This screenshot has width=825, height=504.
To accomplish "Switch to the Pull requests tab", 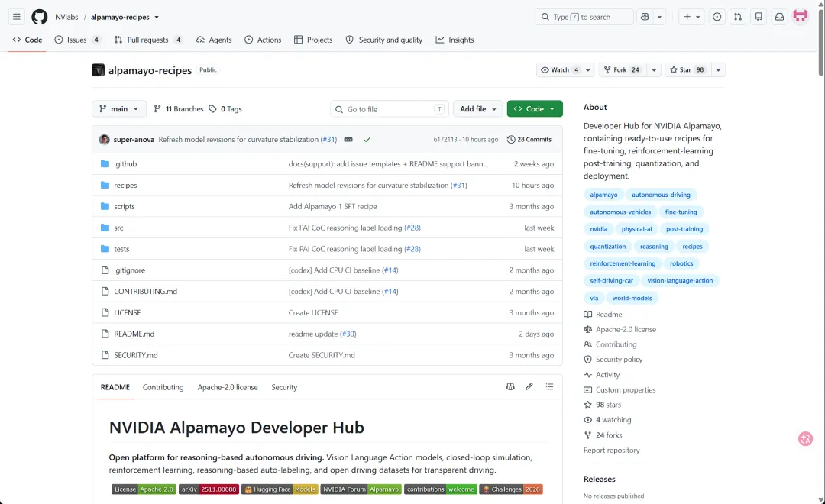I will (x=148, y=40).
